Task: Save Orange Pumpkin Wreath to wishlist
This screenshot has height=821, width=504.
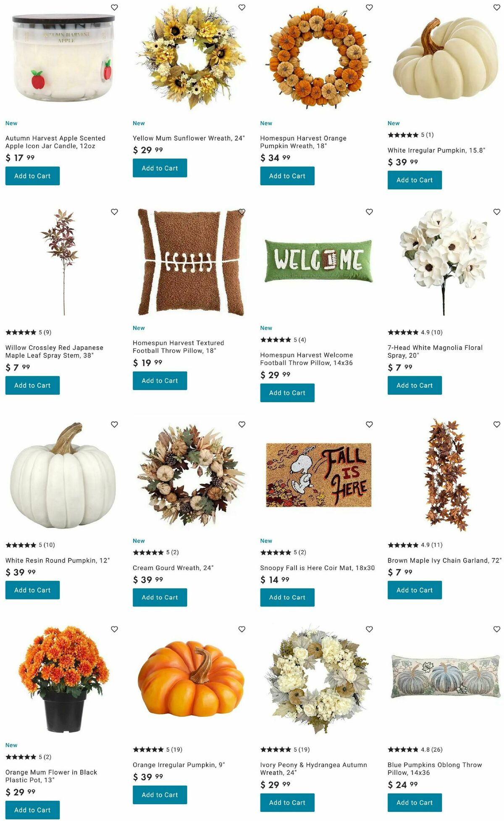Action: pos(369,8)
